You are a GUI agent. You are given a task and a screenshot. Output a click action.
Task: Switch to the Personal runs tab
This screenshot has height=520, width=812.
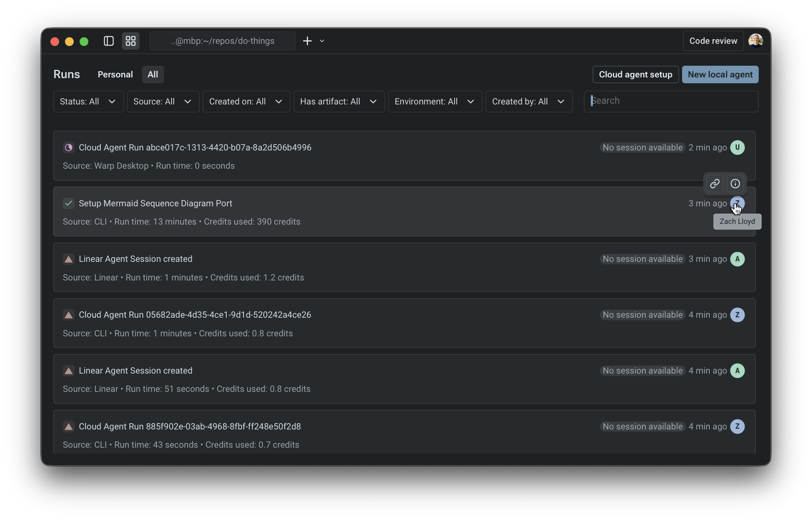tap(115, 74)
